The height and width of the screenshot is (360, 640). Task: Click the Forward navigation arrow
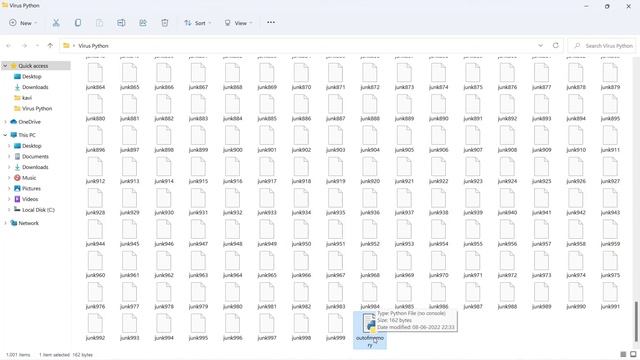24,45
